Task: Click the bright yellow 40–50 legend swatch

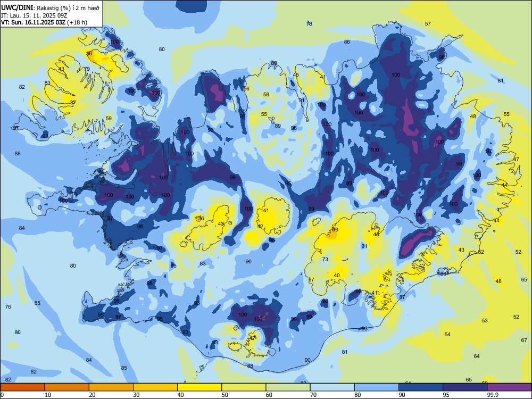Action: click(199, 387)
